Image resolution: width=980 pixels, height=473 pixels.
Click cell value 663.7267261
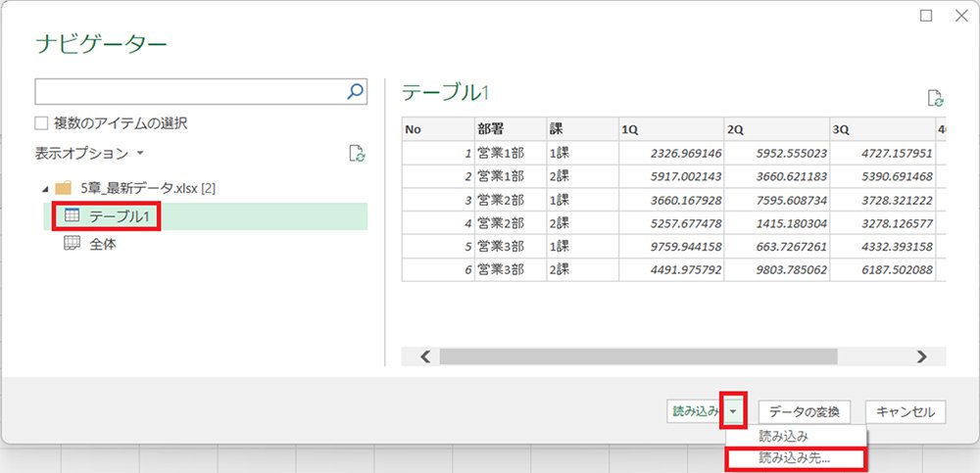click(791, 247)
